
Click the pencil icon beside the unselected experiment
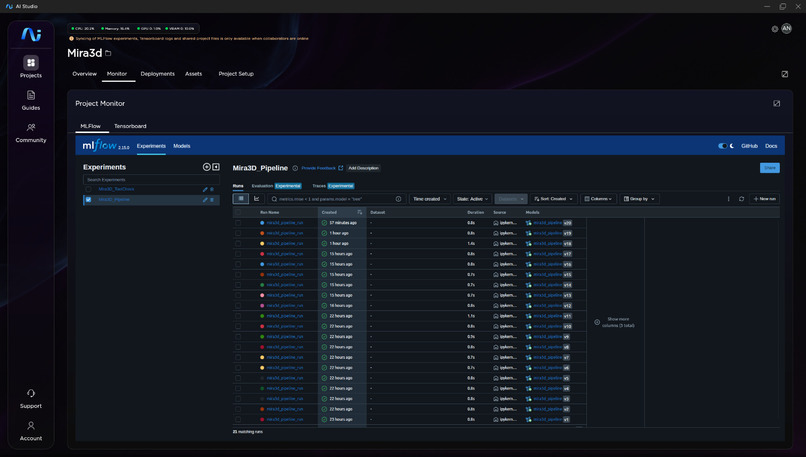pos(205,189)
